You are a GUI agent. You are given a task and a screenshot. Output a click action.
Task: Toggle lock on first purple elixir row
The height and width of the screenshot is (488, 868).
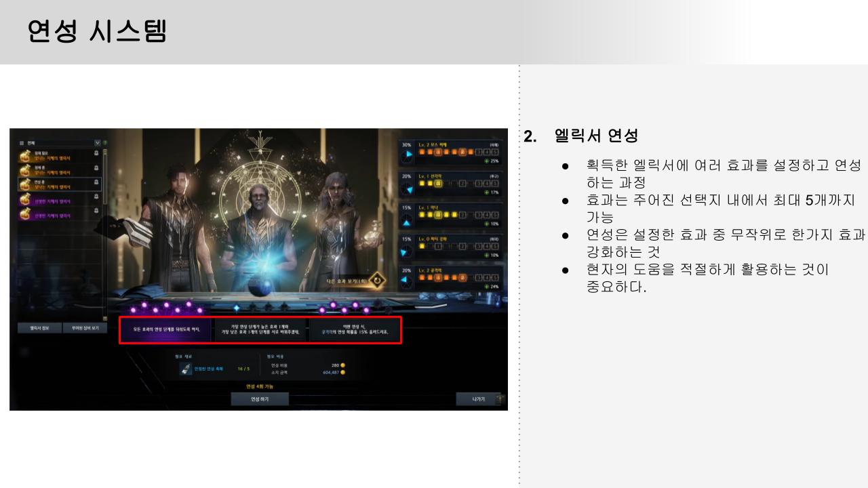96,198
